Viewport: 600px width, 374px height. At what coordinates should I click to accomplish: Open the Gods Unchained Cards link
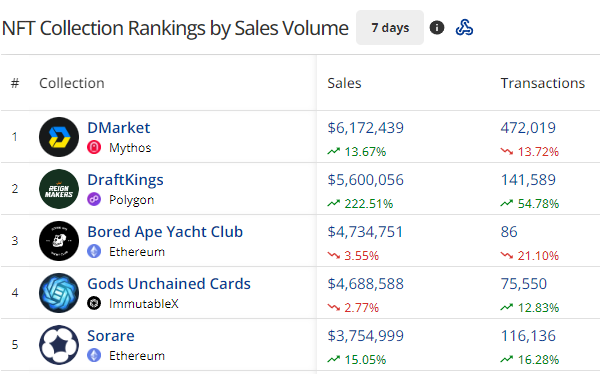pos(169,284)
